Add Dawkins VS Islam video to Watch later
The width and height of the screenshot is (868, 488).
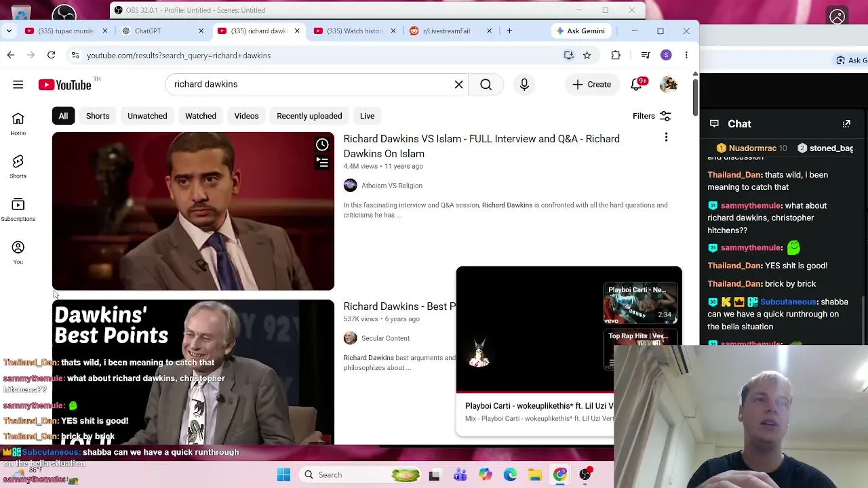tap(322, 144)
